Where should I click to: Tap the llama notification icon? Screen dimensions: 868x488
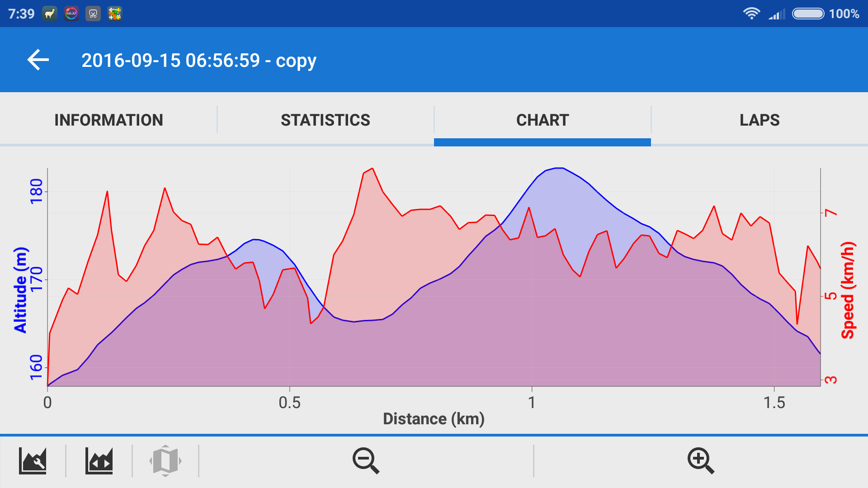(x=50, y=14)
